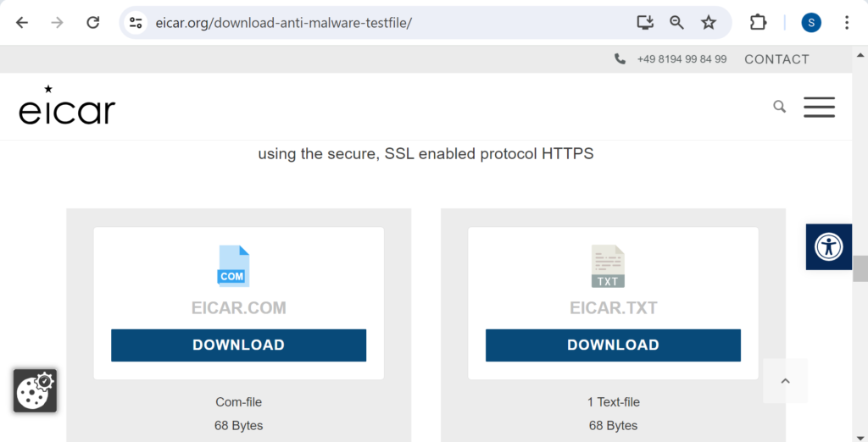
Task: Open the Chrome profile avatar S
Action: pos(811,23)
